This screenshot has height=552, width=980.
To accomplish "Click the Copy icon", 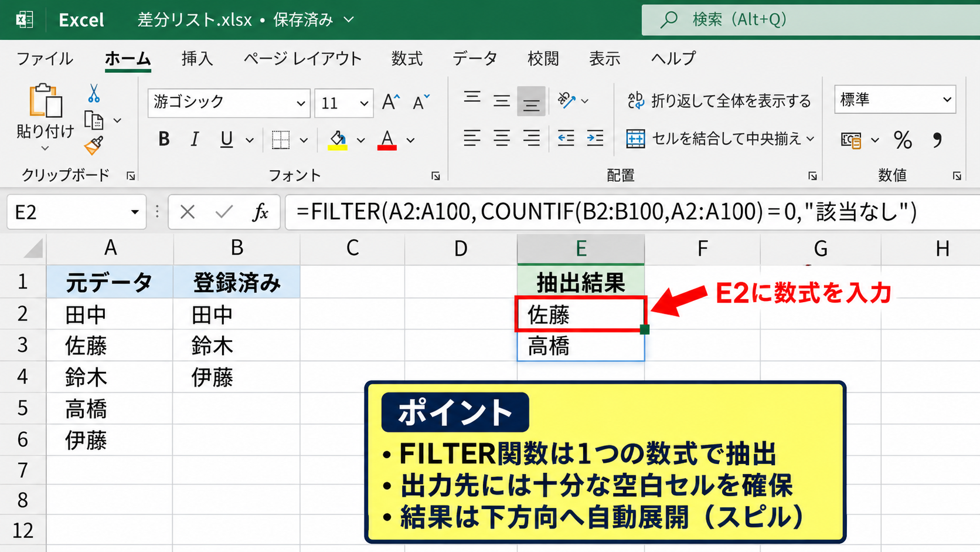I will [94, 120].
